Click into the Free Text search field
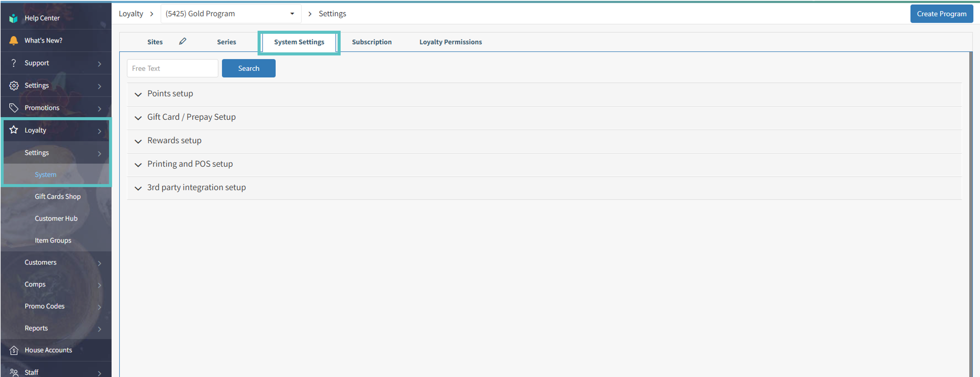Viewport: 980px width, 377px height. click(x=172, y=68)
